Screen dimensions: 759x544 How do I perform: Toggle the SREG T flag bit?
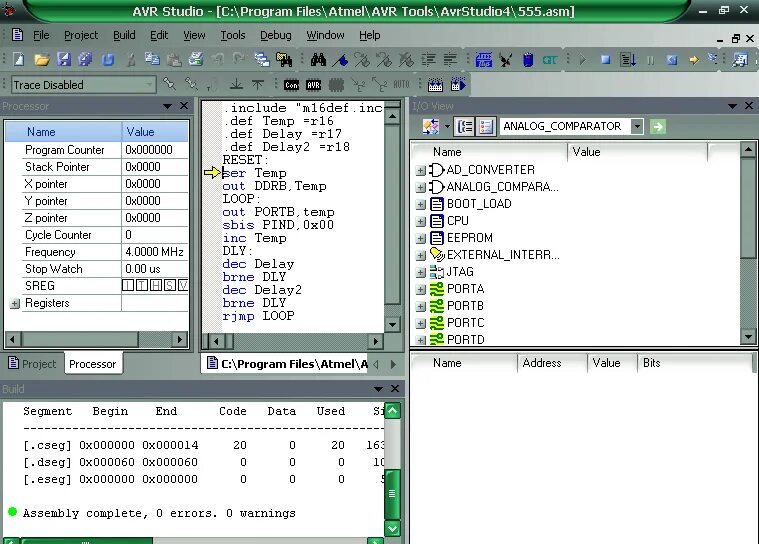point(142,286)
